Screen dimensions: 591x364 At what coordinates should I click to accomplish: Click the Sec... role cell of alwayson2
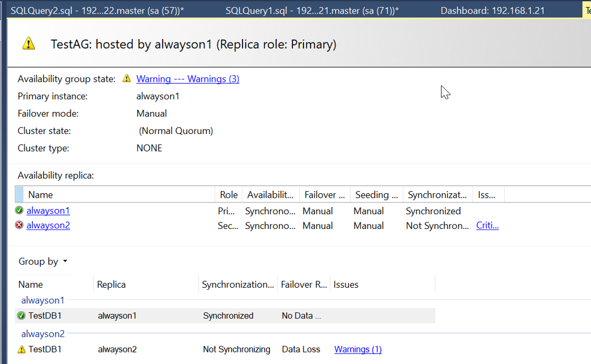point(228,226)
